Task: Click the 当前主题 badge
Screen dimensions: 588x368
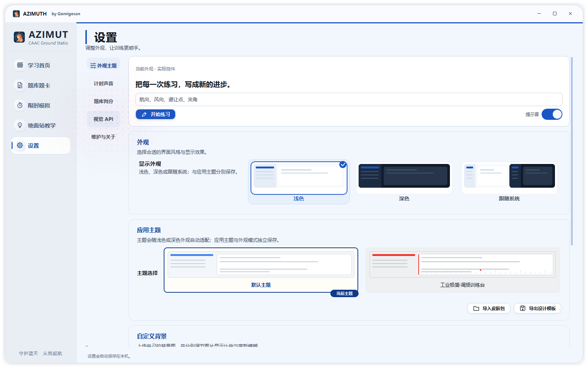Action: (x=344, y=293)
